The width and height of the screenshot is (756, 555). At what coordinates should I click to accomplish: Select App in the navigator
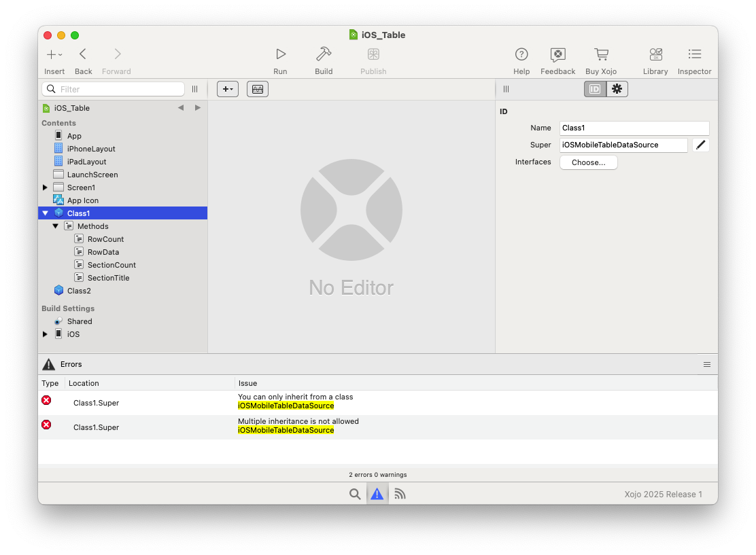click(74, 136)
